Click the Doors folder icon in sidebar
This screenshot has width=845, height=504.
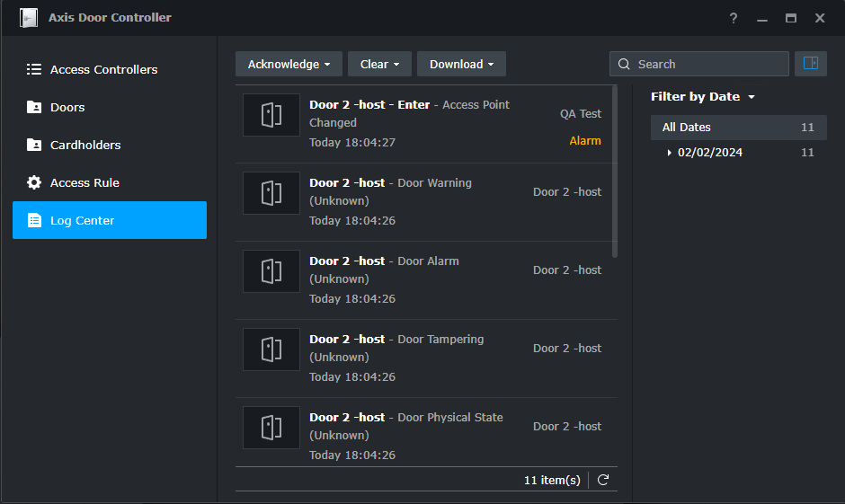[34, 107]
